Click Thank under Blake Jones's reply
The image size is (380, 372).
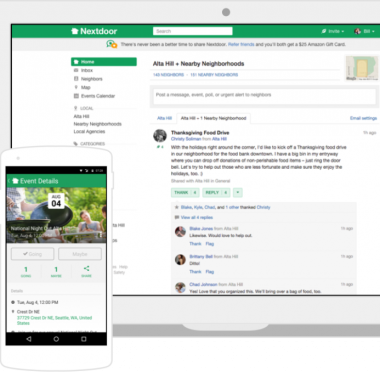(195, 244)
